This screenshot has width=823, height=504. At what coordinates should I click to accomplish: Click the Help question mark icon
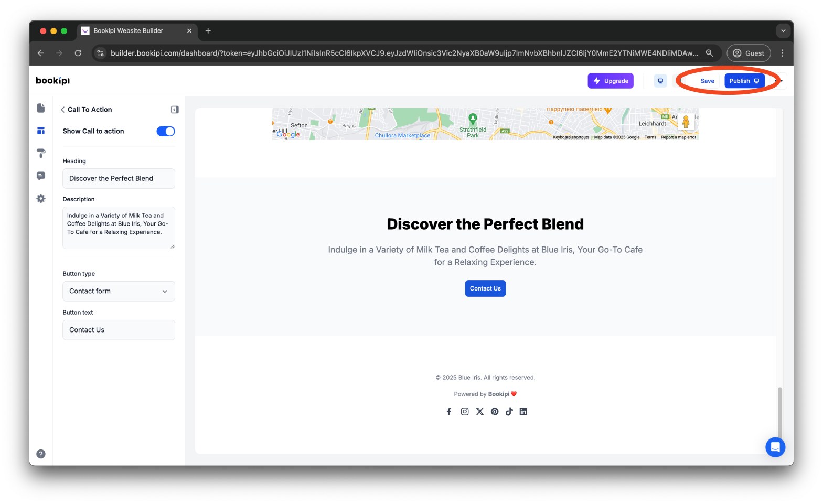41,454
